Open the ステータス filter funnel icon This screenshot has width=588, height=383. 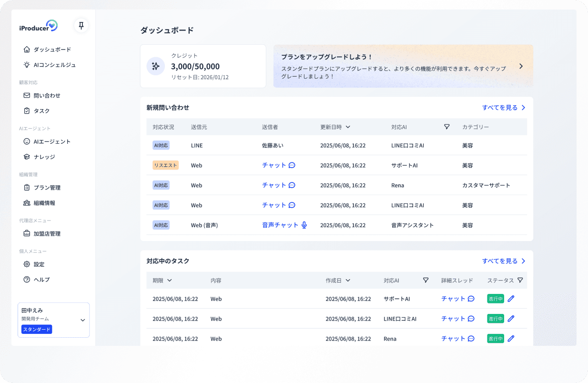pos(520,280)
